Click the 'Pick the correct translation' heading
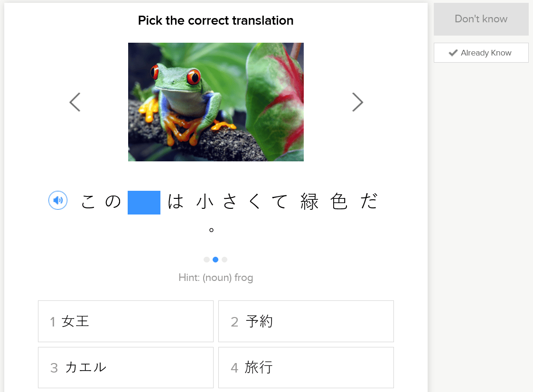 (216, 21)
